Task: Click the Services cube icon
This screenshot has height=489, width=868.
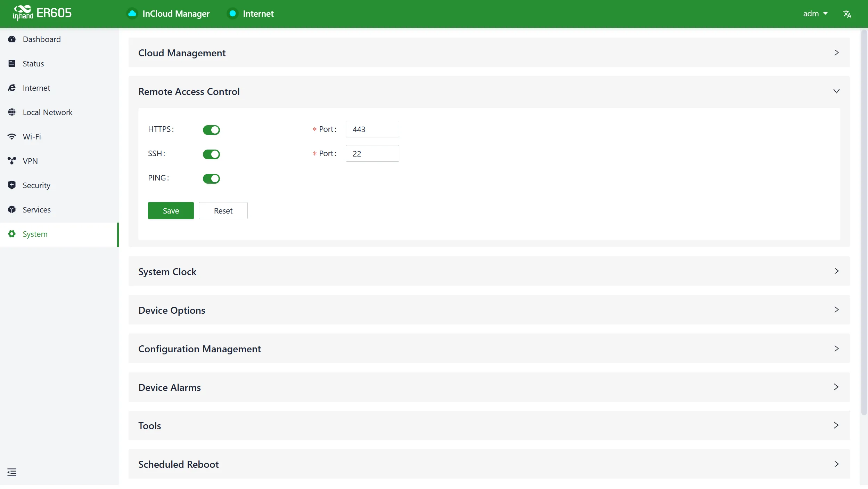Action: coord(12,210)
